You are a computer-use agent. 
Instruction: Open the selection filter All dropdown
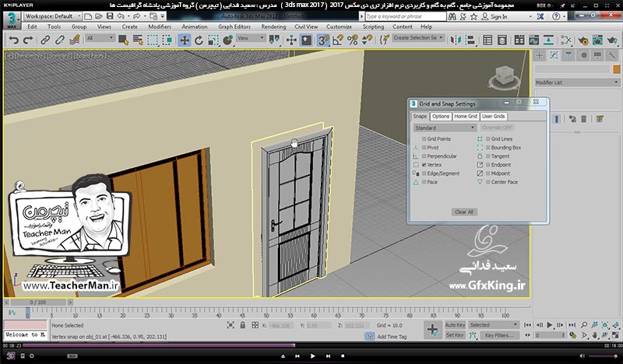coord(100,38)
